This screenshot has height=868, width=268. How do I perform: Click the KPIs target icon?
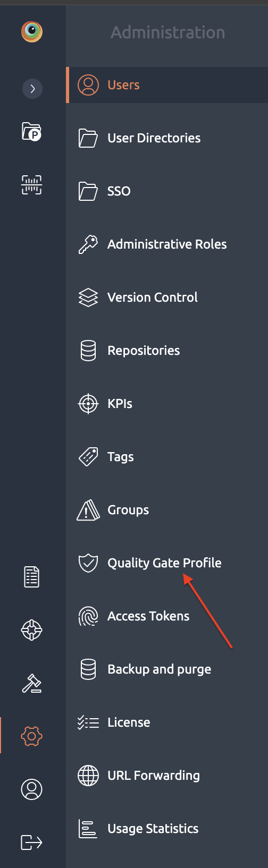click(x=88, y=404)
